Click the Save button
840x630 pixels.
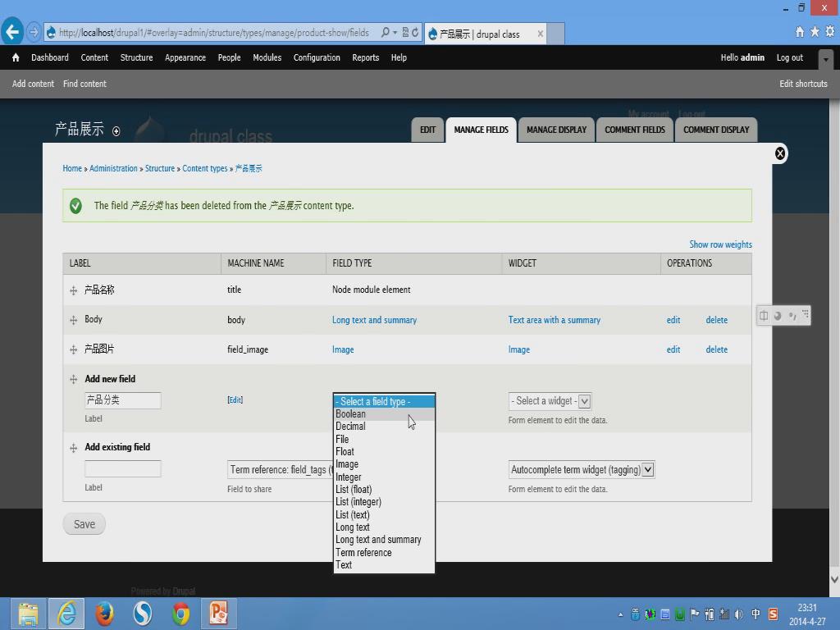(x=84, y=524)
